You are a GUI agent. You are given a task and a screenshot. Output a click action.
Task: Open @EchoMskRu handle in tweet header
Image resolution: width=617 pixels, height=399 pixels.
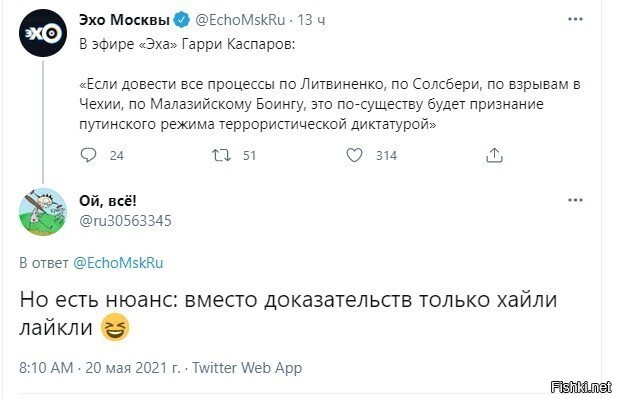(x=240, y=20)
